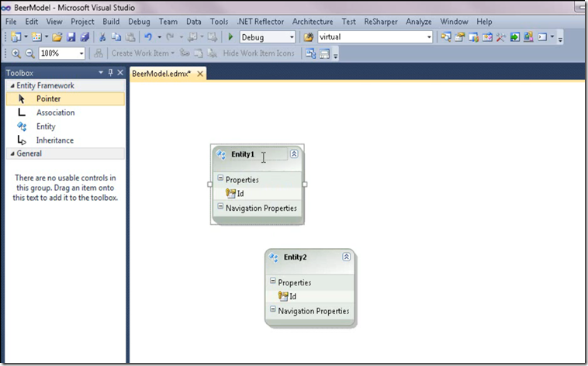The width and height of the screenshot is (588, 366).
Task: Click the Add New Item toolbar icon
Action: [x=36, y=37]
